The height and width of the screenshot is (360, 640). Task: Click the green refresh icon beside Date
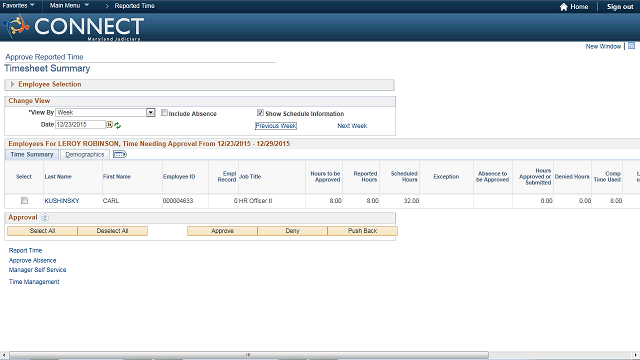pyautogui.click(x=118, y=125)
